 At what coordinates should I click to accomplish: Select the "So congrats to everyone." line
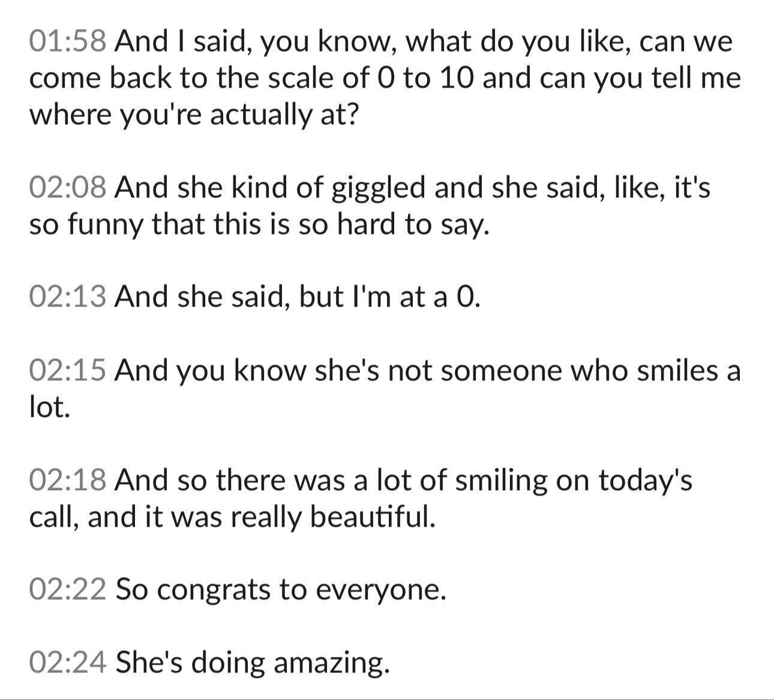(281, 590)
